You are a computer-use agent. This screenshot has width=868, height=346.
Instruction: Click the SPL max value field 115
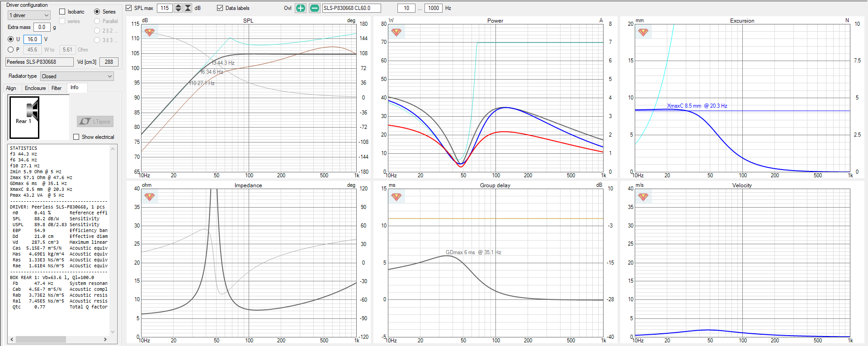point(165,8)
